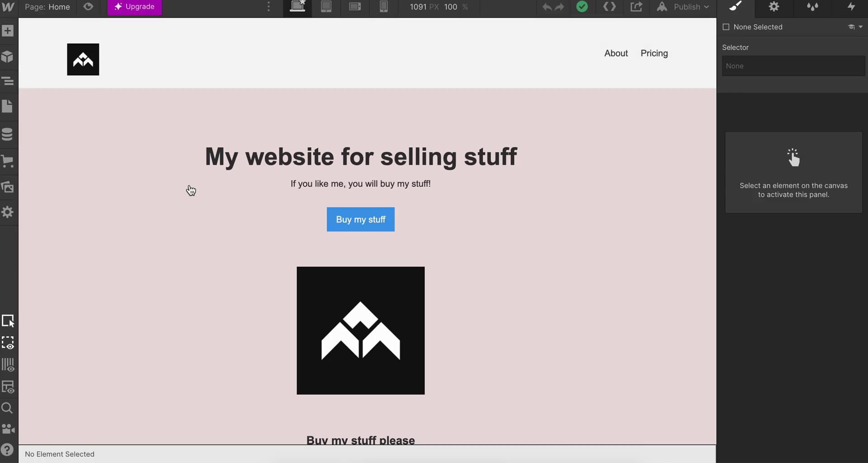Image resolution: width=868 pixels, height=463 pixels.
Task: Open the Pages panel
Action: pyautogui.click(x=8, y=107)
